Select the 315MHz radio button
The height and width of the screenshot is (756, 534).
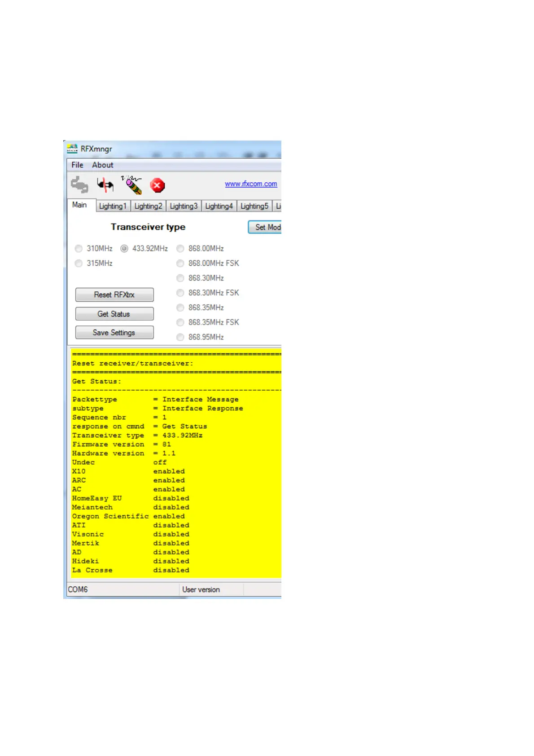(x=79, y=264)
